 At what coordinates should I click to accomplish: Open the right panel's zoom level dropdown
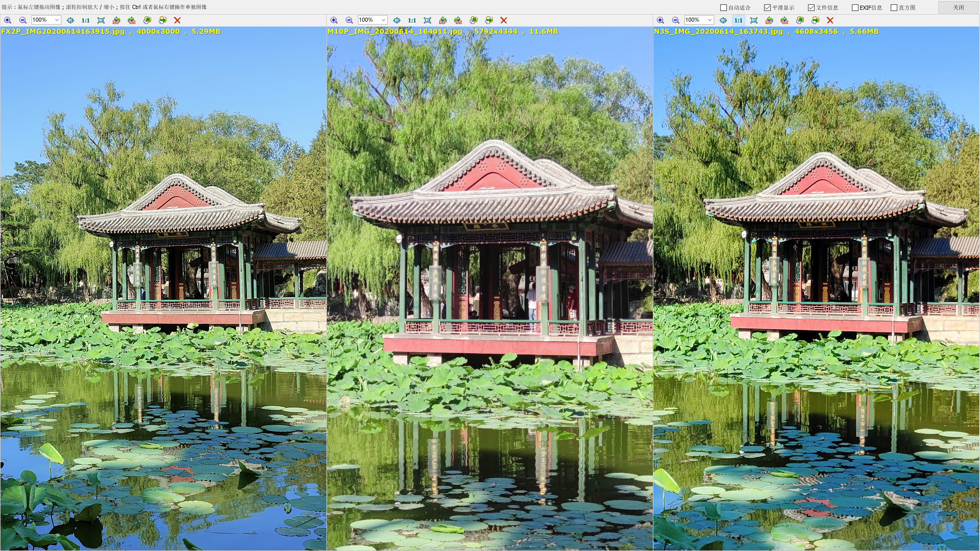click(710, 20)
